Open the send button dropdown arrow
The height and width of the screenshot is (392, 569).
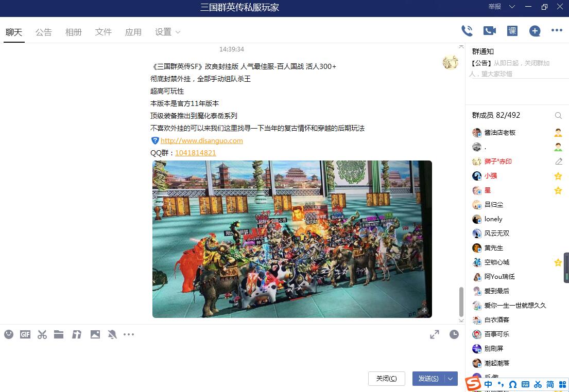point(451,379)
